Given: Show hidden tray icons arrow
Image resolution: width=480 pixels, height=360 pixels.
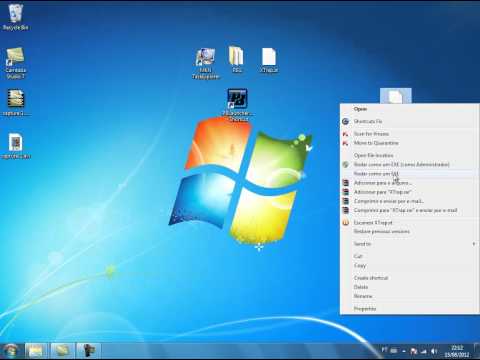Looking at the screenshot, I should point(404,351).
